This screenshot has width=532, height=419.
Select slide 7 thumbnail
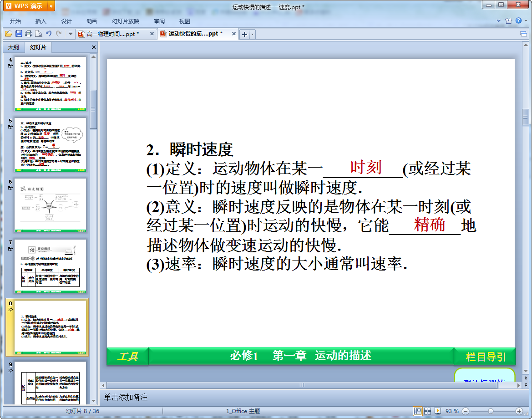tap(50, 266)
